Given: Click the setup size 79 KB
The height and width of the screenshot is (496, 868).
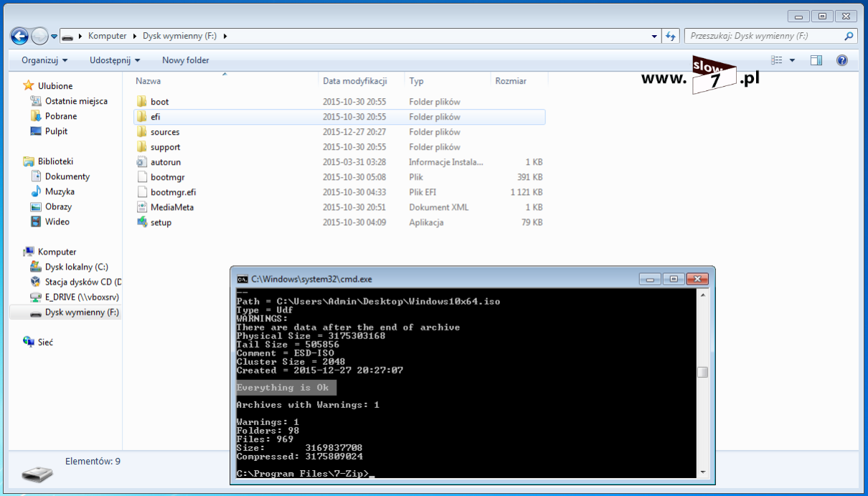Looking at the screenshot, I should point(532,222).
